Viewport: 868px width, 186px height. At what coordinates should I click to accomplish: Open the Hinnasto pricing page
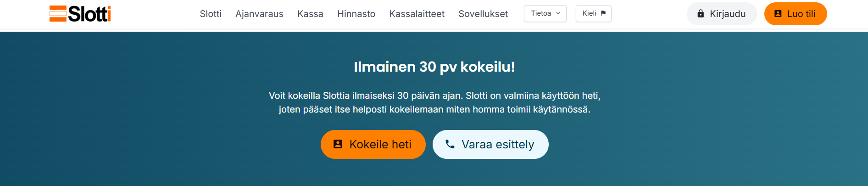click(356, 14)
